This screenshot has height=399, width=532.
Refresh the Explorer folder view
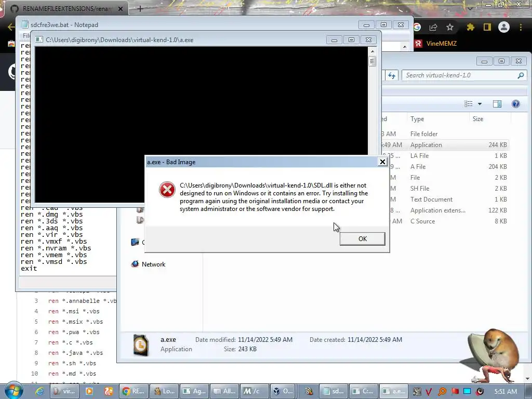click(x=392, y=75)
